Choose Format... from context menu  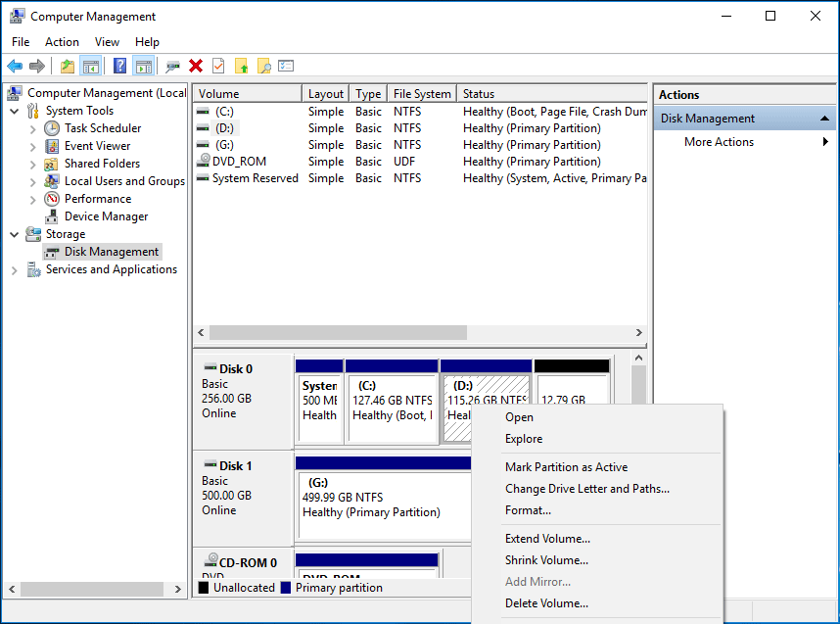(597, 509)
